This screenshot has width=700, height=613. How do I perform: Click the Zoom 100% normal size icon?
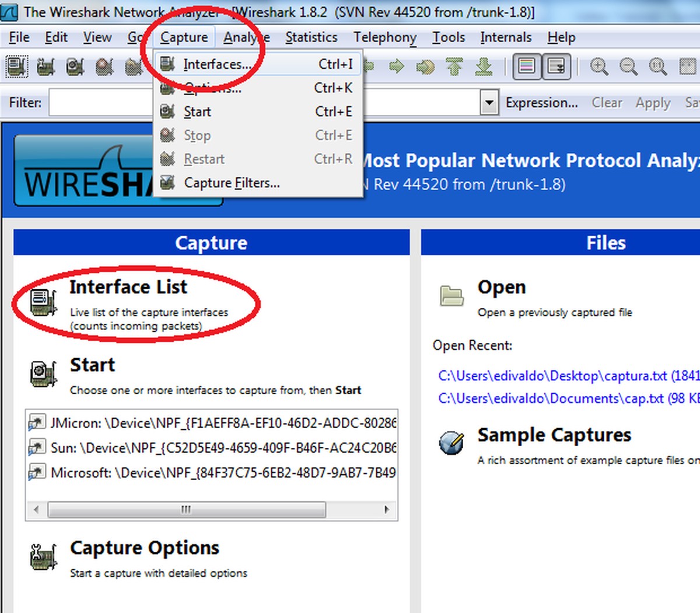click(657, 66)
